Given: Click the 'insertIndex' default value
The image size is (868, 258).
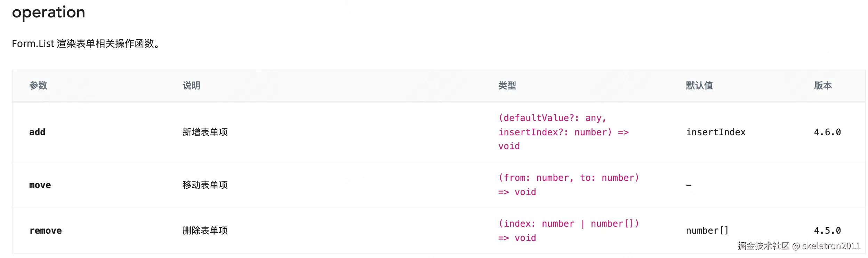Looking at the screenshot, I should [x=716, y=132].
